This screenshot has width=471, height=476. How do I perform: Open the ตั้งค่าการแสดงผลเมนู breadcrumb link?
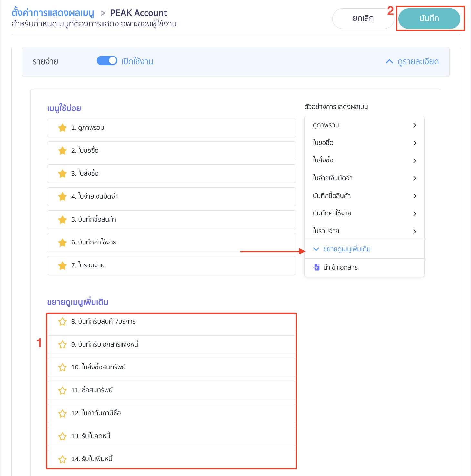tap(53, 13)
